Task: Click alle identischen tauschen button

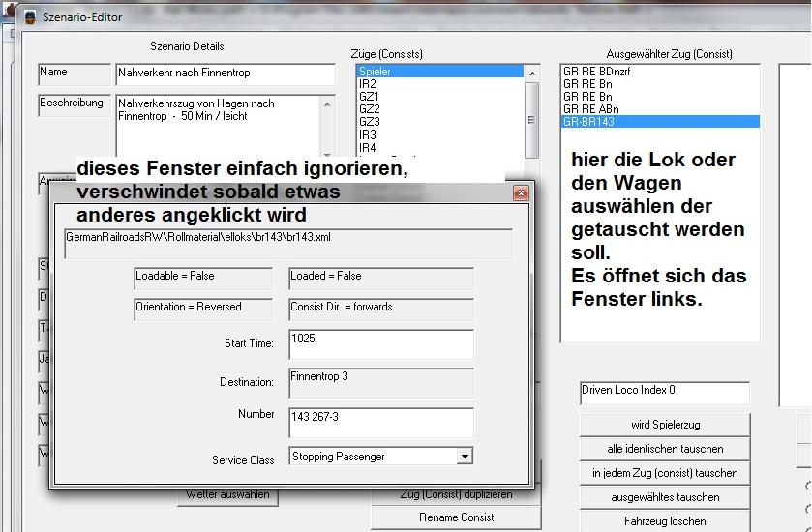Action: [665, 449]
